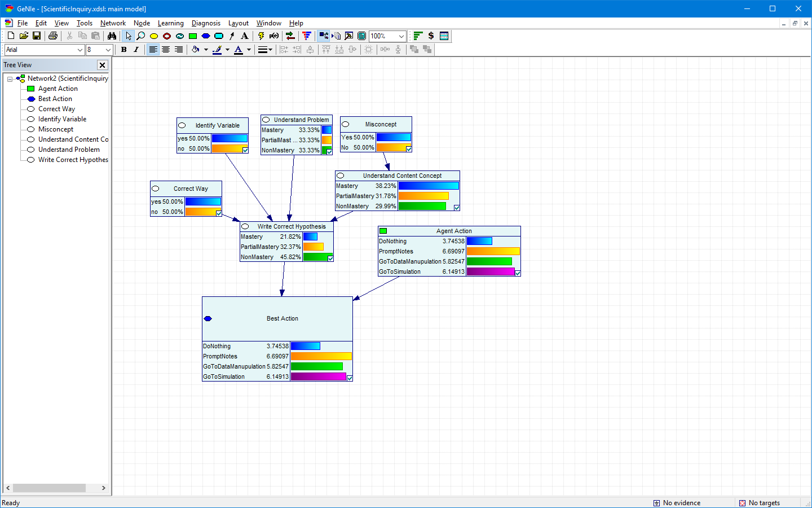This screenshot has height=508, width=812.
Task: Update beliefs with the lightning bolt
Action: (x=261, y=36)
